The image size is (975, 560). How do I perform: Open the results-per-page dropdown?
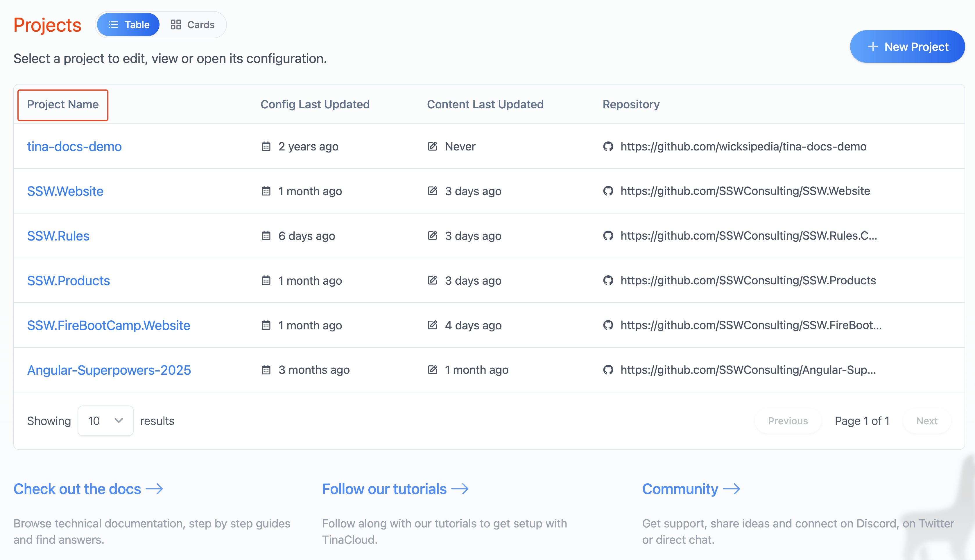point(105,421)
